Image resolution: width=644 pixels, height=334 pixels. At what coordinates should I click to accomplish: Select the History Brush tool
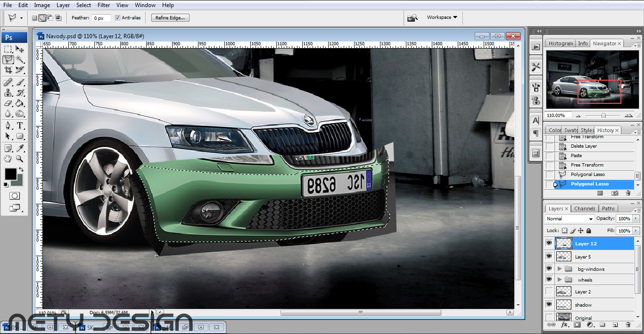(20, 93)
